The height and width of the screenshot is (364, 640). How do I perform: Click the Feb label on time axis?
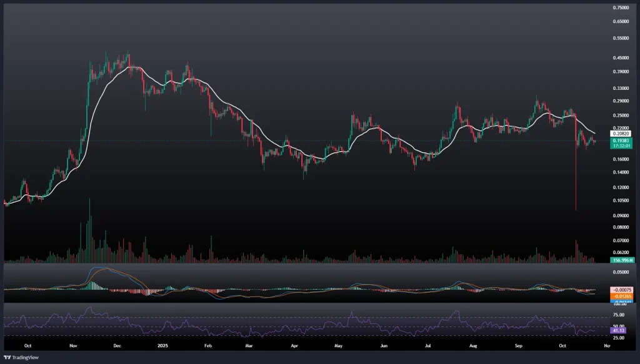pyautogui.click(x=209, y=345)
